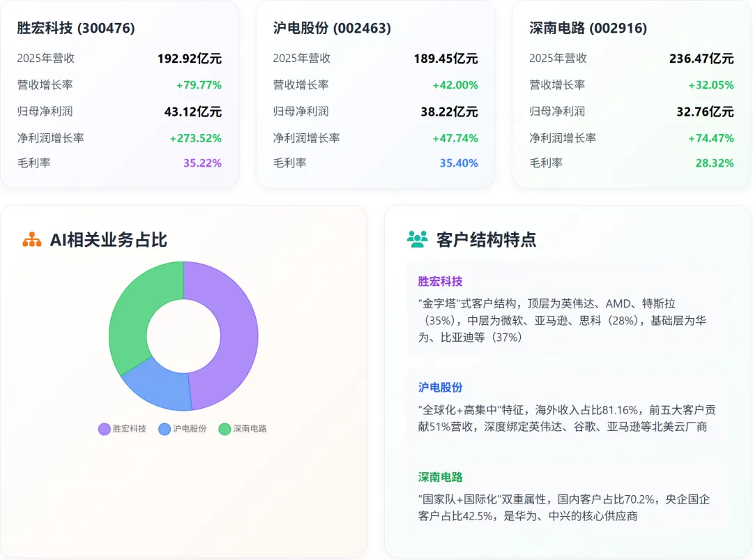Viewport: 753px width, 560px height.
Task: Select the 胜宏科技 (300476) card title
Action: tap(76, 28)
